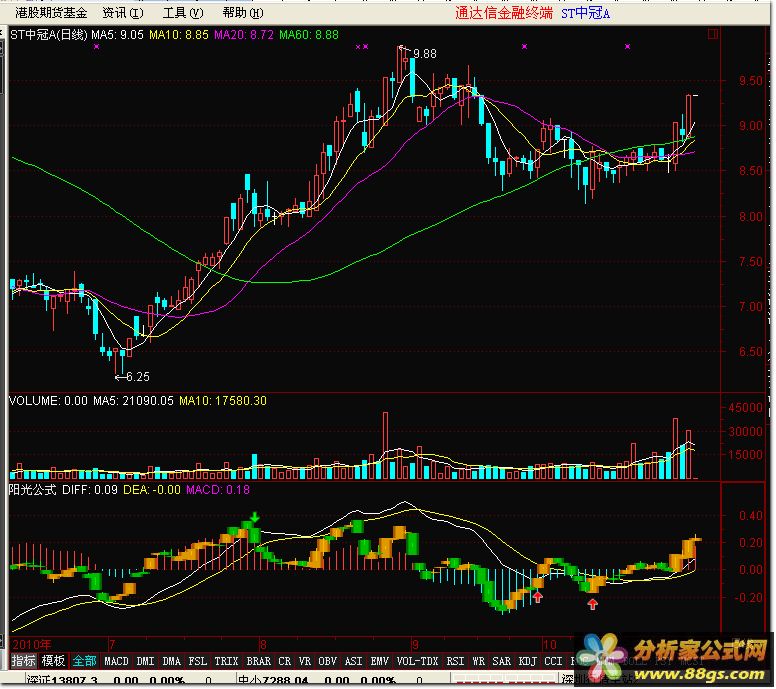The height and width of the screenshot is (689, 776).
Task: Click the 9.88 high price marker
Action: [425, 53]
